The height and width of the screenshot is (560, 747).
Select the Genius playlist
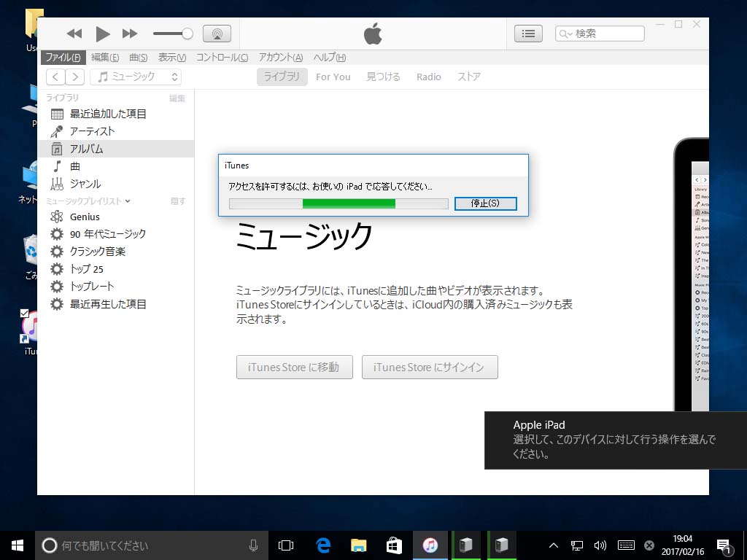coord(85,217)
